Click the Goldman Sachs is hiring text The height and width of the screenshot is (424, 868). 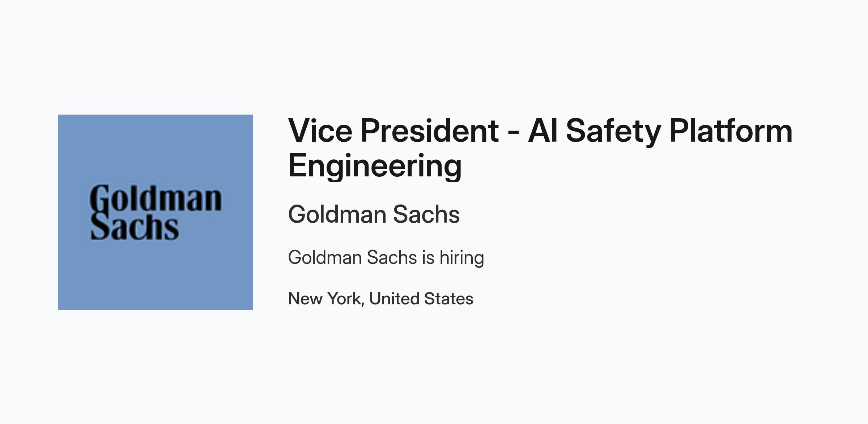(x=386, y=258)
